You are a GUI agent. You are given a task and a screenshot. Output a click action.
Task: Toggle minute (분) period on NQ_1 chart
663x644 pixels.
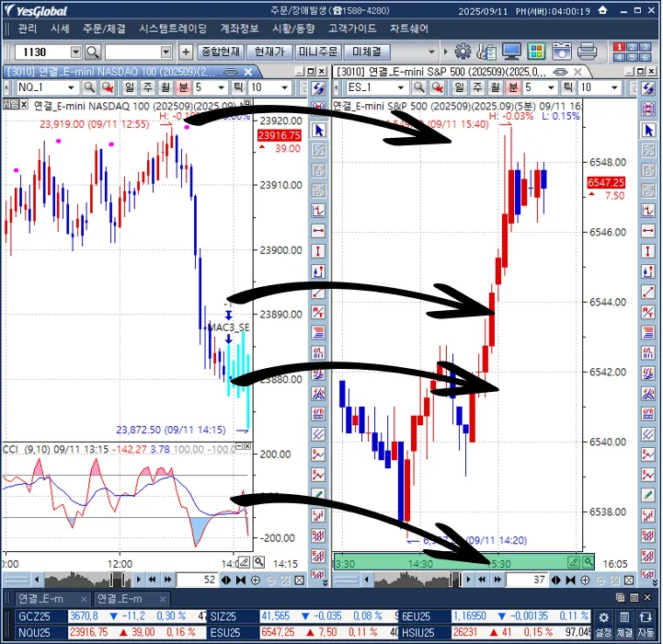184,87
